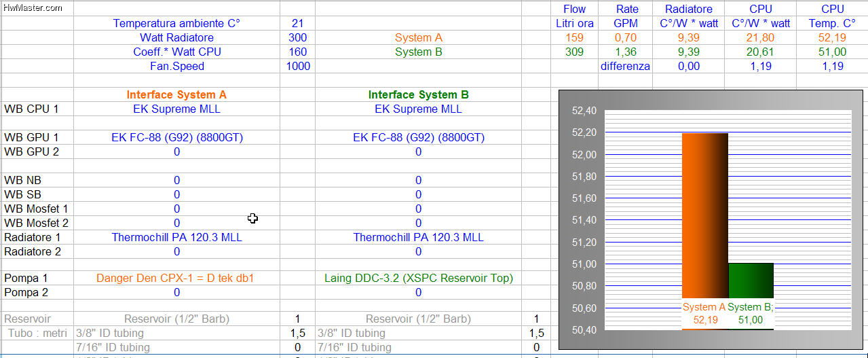This screenshot has height=358, width=868.
Task: Select System A CPU value 21,80
Action: tap(761, 37)
